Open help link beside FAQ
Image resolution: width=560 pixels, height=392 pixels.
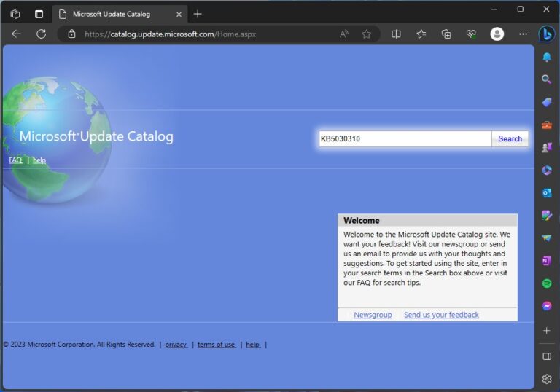(x=39, y=160)
